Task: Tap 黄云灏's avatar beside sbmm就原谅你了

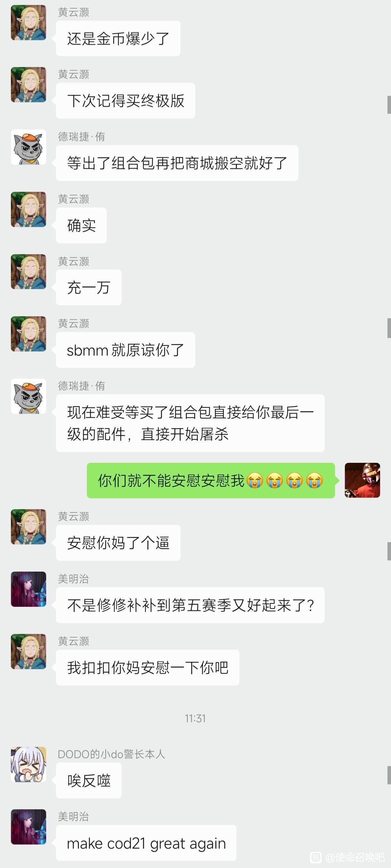Action: tap(28, 334)
